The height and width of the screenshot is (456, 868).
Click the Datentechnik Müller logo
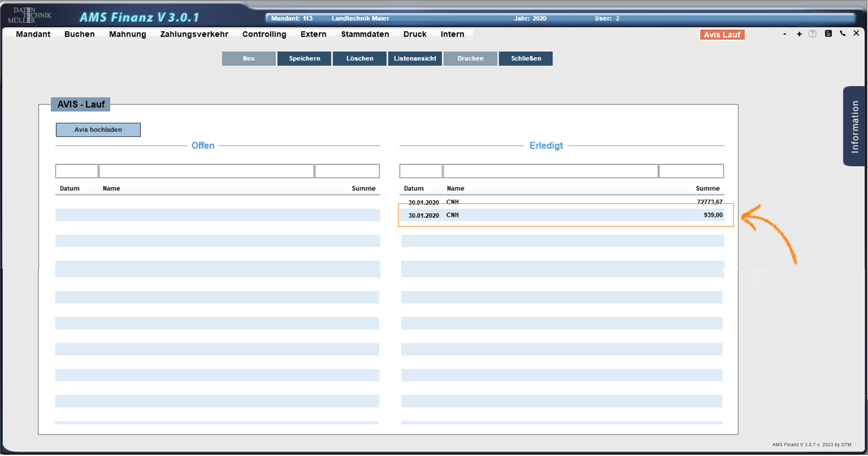[x=29, y=15]
